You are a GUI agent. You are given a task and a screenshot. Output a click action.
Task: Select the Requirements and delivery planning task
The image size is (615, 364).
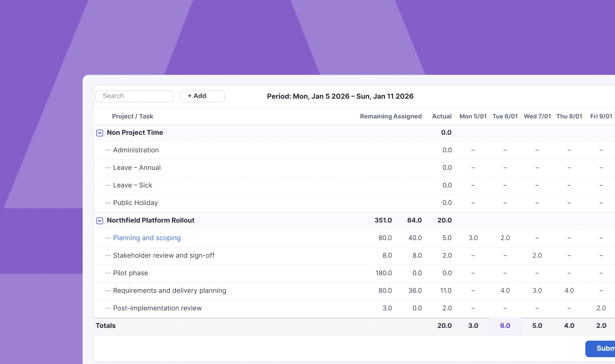coord(170,291)
